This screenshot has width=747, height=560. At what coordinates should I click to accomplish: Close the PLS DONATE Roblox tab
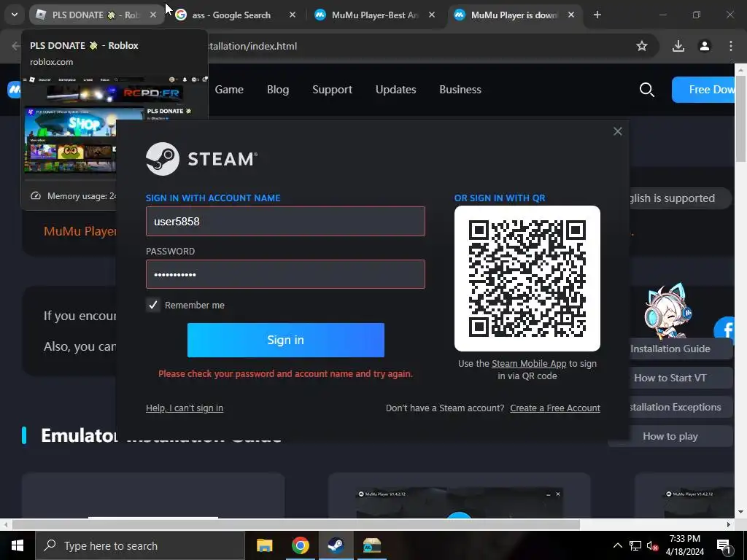(x=153, y=15)
